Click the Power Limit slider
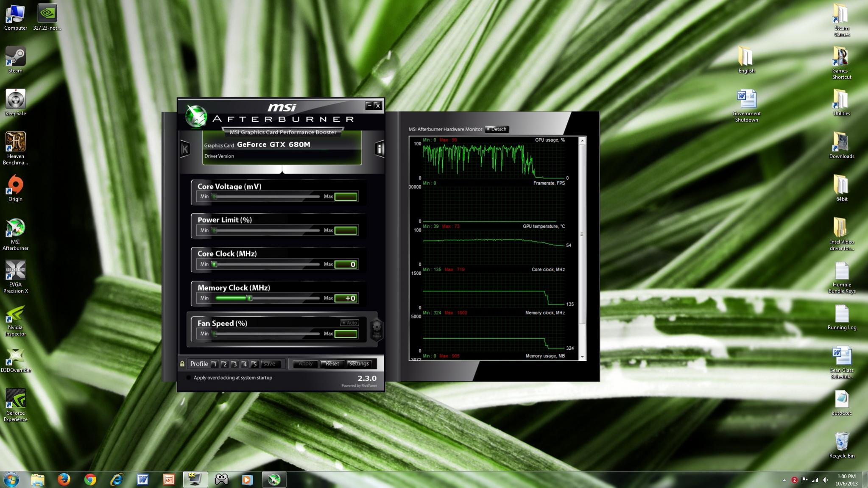The image size is (868, 488). (x=267, y=231)
